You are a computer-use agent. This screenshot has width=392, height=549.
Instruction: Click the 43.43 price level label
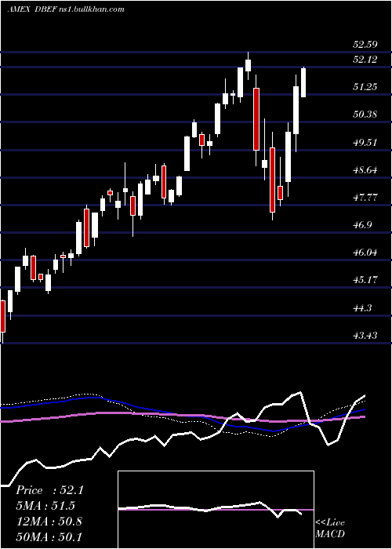pos(365,336)
